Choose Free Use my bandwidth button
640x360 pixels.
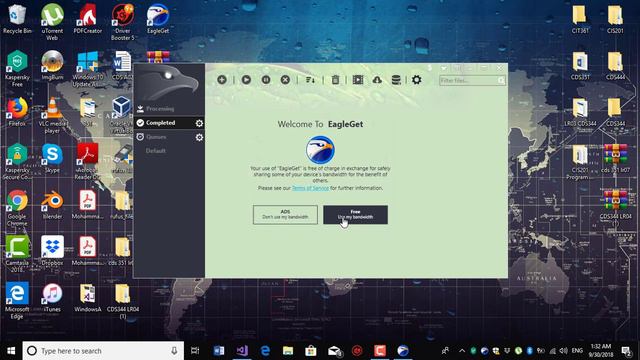coord(356,215)
